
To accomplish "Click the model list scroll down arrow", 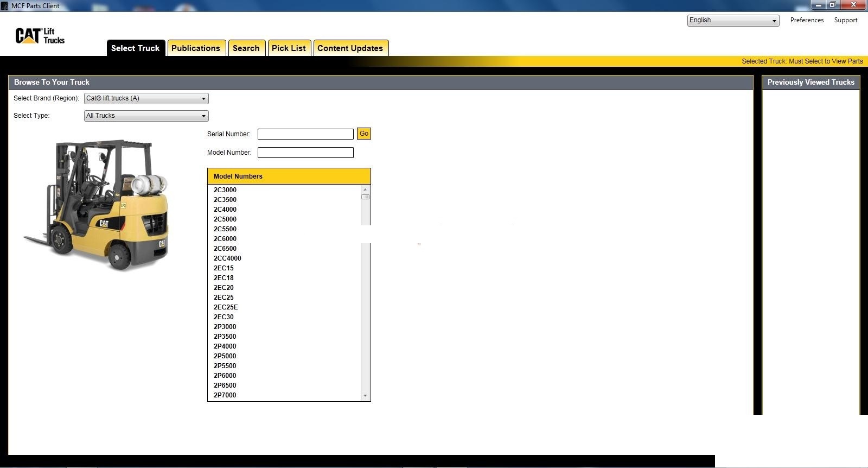I will click(365, 396).
